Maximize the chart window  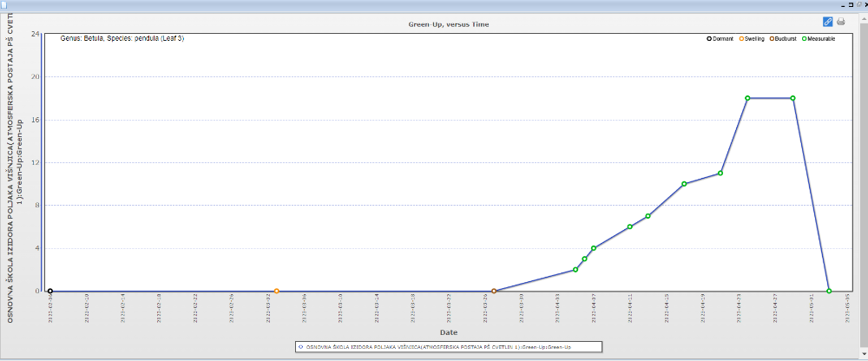pyautogui.click(x=852, y=4)
